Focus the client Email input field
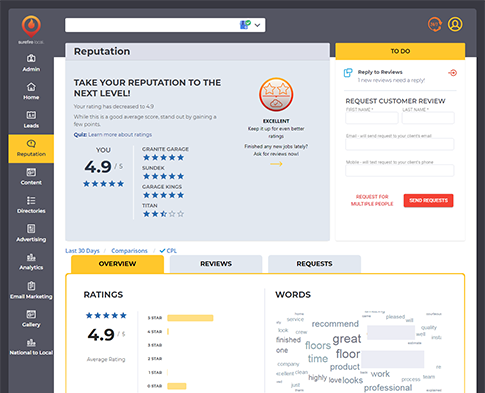This screenshot has width=485, height=393. click(x=400, y=144)
